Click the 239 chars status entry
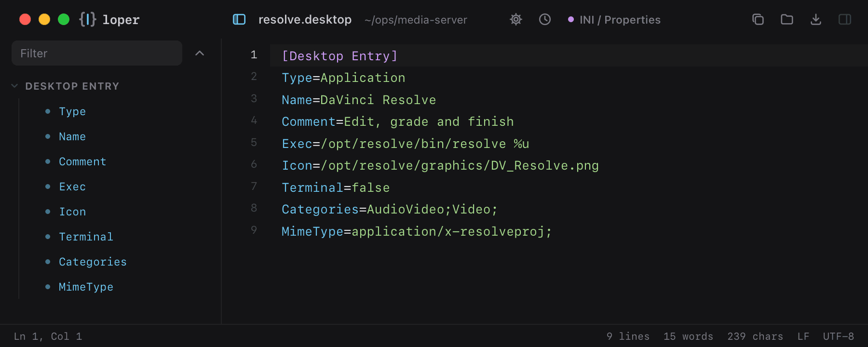 (x=755, y=336)
